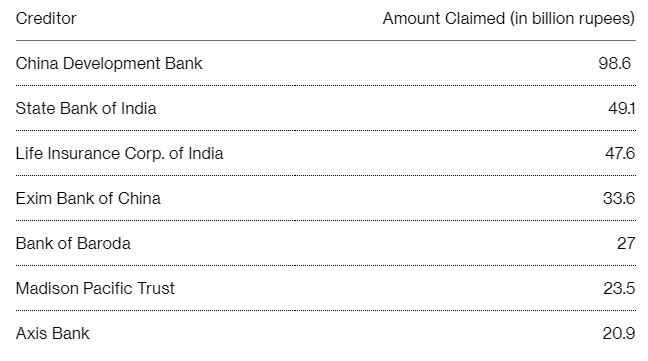Select the Madison Pacific Trust row

[x=326, y=289]
